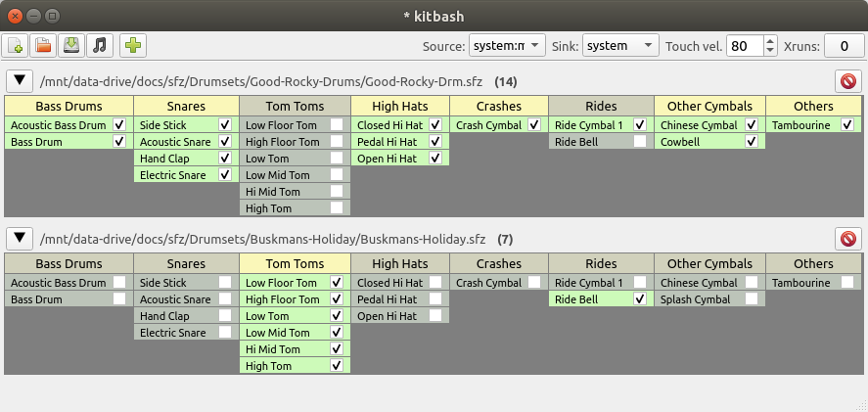Click the music note toolbar icon
Image resolution: width=868 pixels, height=412 pixels.
point(100,46)
